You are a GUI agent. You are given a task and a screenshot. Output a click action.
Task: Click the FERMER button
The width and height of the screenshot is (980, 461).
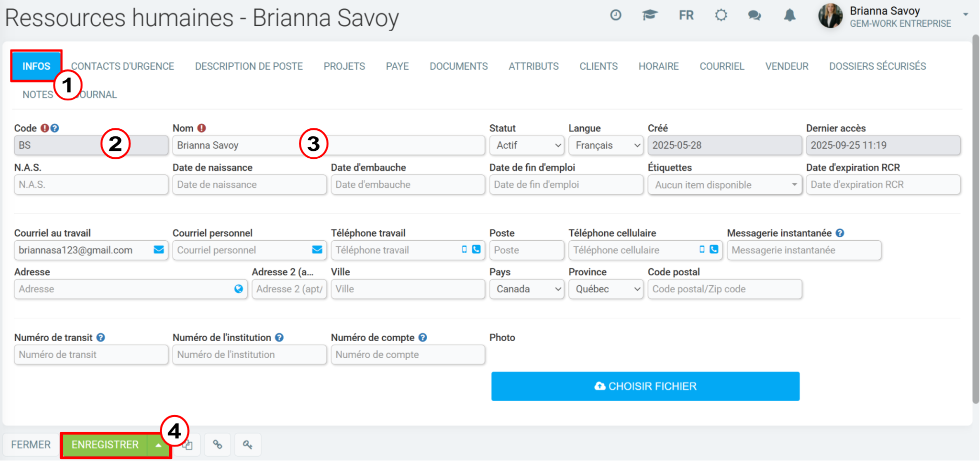31,445
